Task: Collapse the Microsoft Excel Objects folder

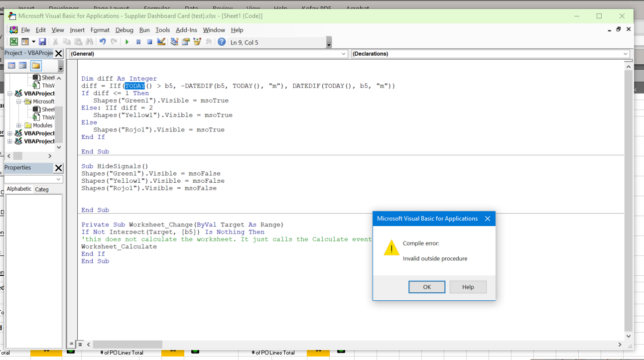Action: [x=19, y=102]
